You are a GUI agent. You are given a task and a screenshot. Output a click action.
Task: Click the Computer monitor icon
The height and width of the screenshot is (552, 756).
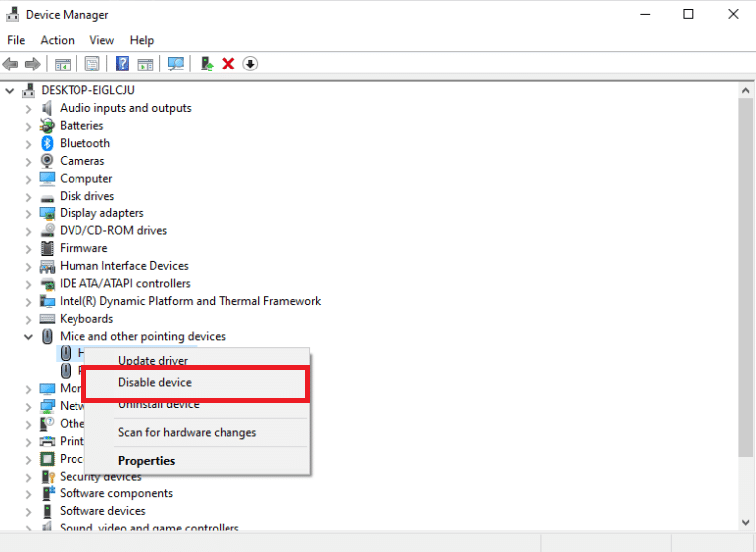tap(47, 179)
